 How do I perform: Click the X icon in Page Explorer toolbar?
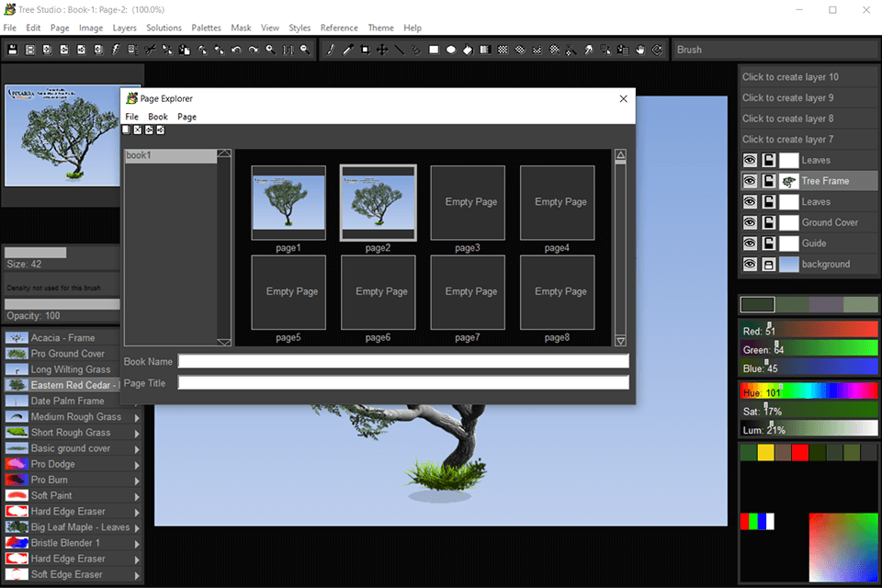(x=138, y=130)
